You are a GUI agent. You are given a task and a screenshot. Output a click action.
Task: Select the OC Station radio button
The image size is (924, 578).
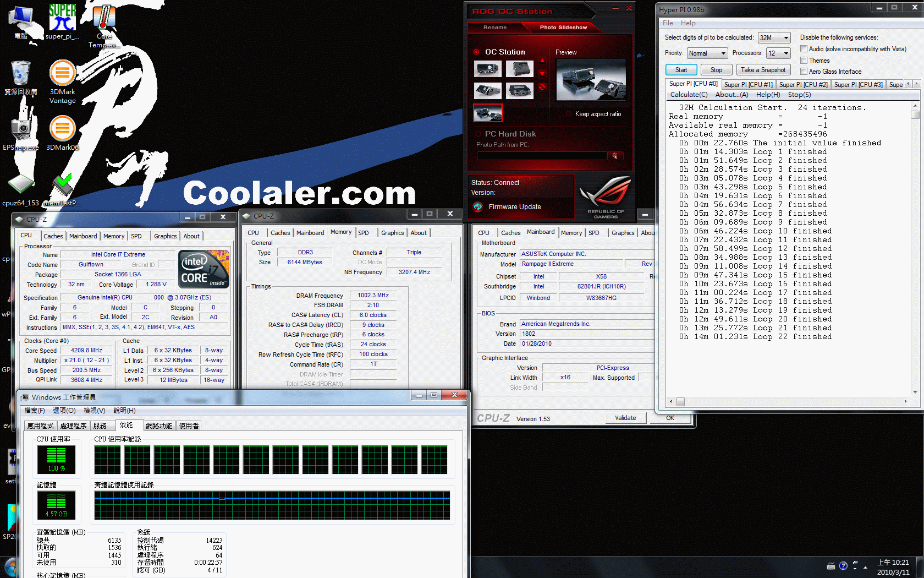click(x=476, y=52)
